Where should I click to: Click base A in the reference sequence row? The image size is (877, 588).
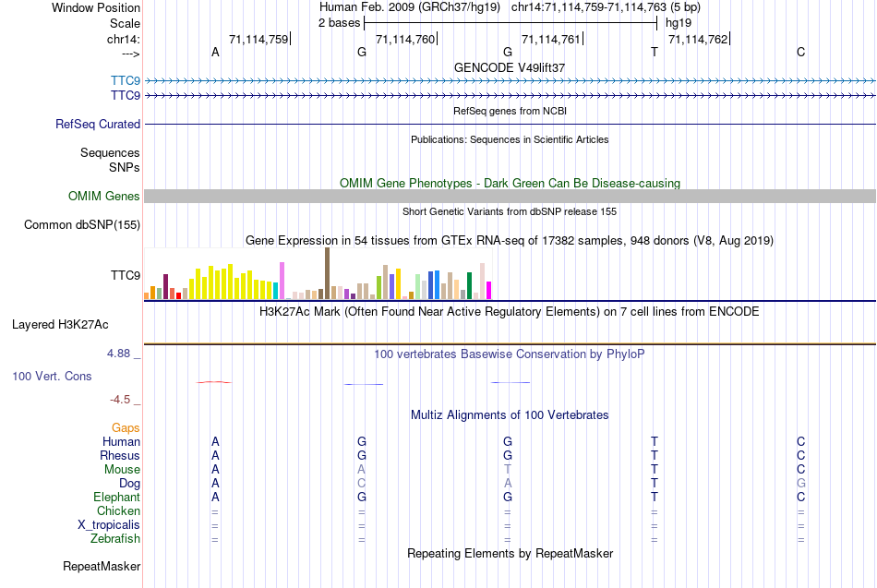pos(215,52)
